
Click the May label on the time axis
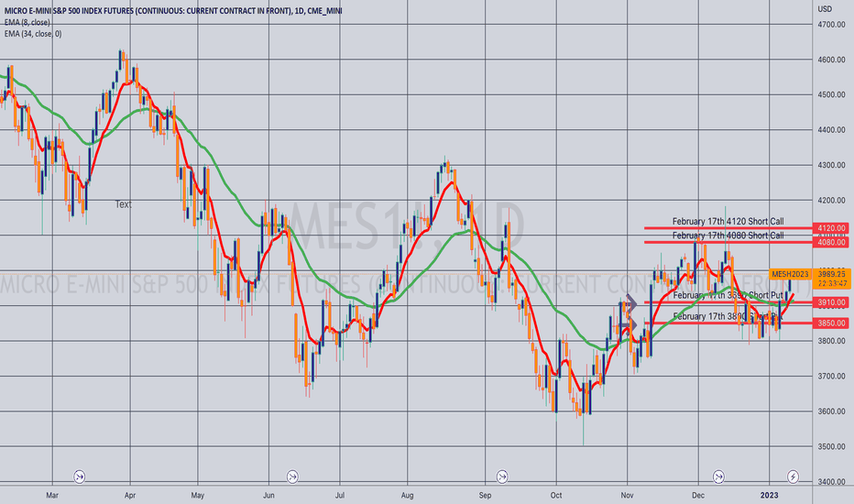click(x=198, y=495)
